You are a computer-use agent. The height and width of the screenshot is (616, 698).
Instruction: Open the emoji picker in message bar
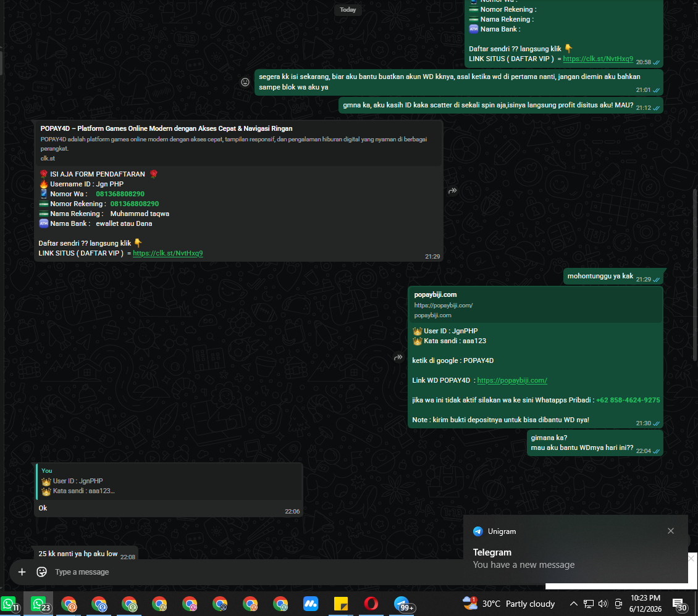coord(41,572)
